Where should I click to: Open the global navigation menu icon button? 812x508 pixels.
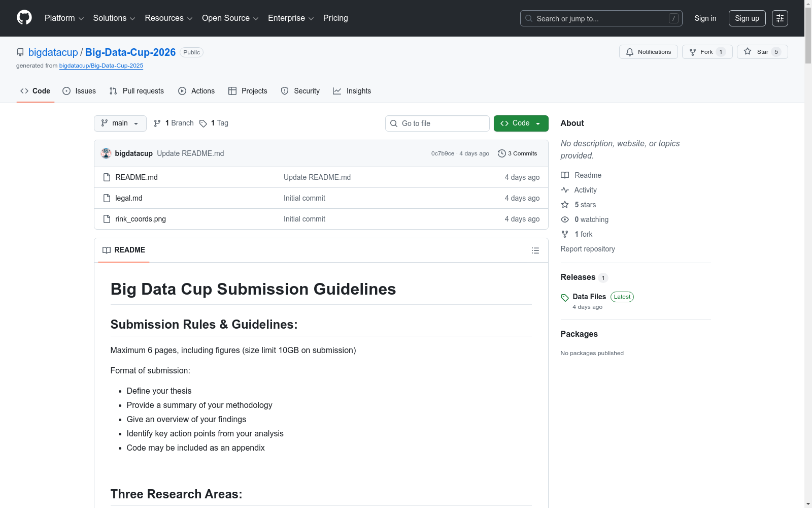point(780,18)
